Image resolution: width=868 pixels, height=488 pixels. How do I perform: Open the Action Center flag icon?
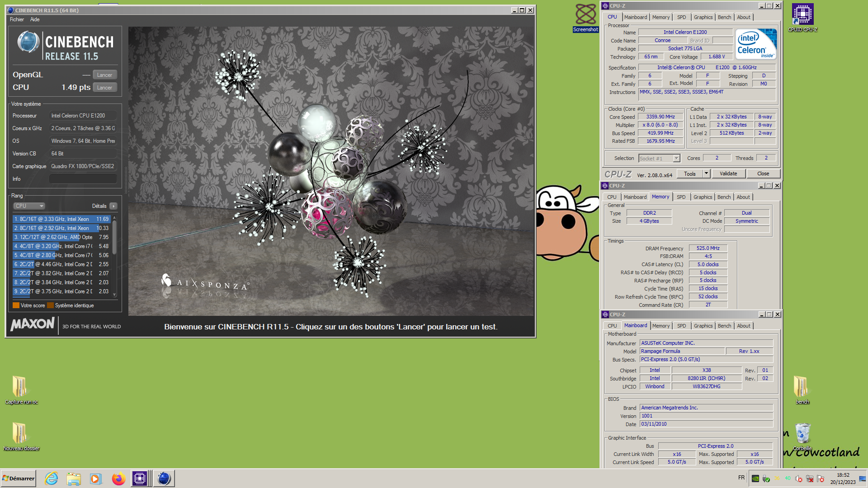click(x=821, y=479)
